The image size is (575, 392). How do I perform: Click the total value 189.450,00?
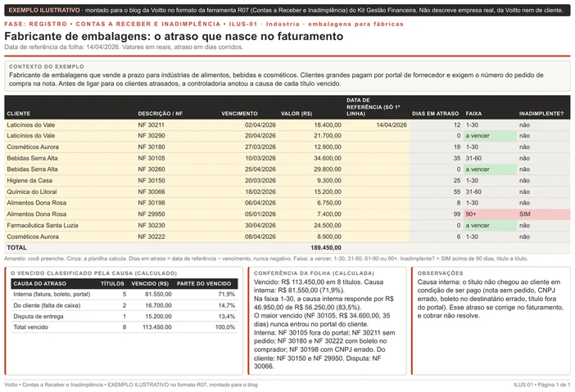(326, 248)
